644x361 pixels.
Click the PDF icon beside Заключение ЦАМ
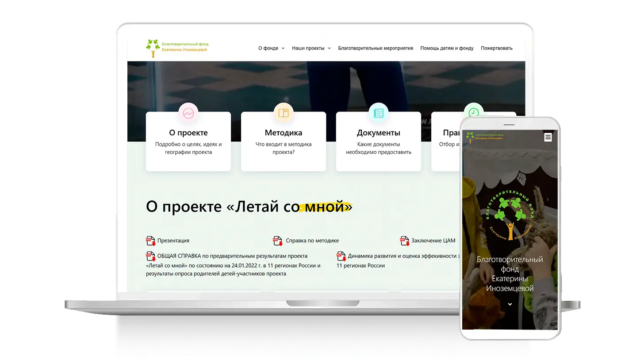[404, 241]
